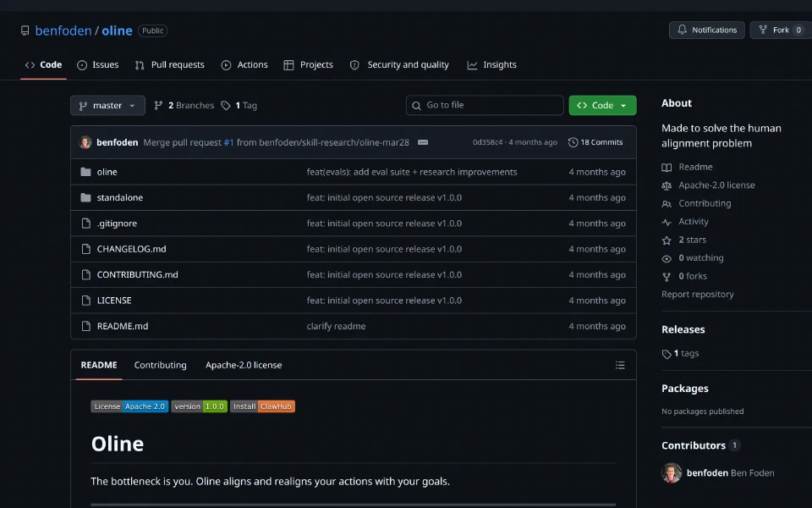Open the oline folder
Image resolution: width=812 pixels, height=508 pixels.
(x=107, y=172)
